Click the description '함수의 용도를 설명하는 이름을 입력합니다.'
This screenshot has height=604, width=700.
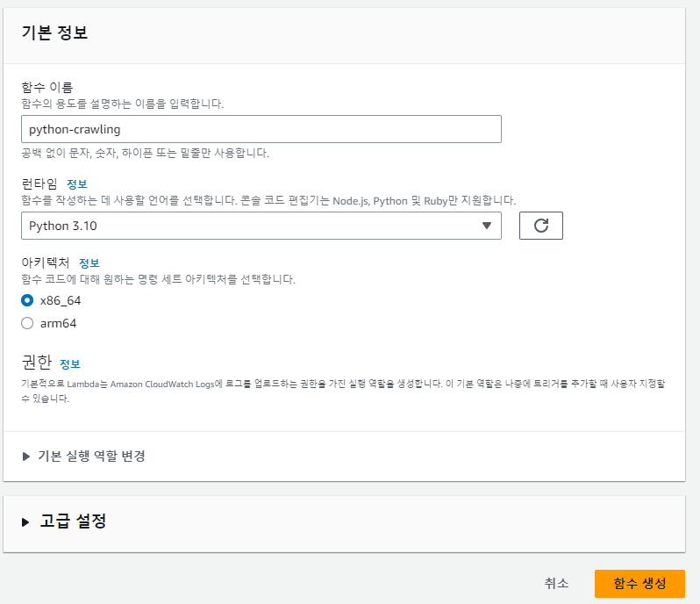pos(123,104)
